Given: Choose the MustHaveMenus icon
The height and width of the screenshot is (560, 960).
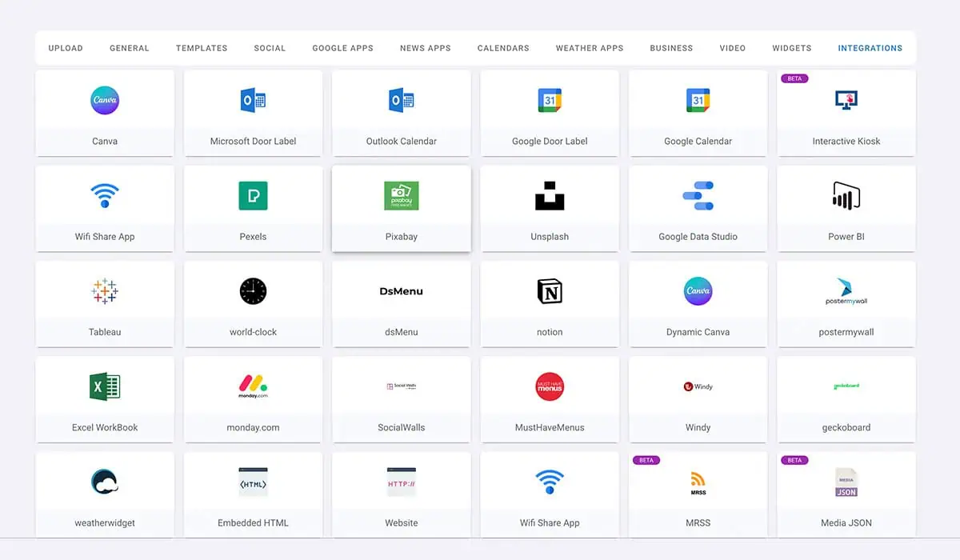Looking at the screenshot, I should (550, 386).
